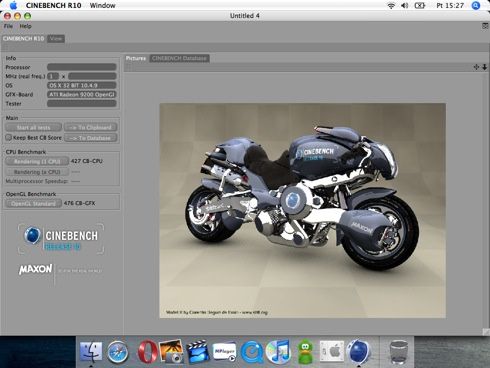Run Rendering (1 CPU) benchmark

37,161
